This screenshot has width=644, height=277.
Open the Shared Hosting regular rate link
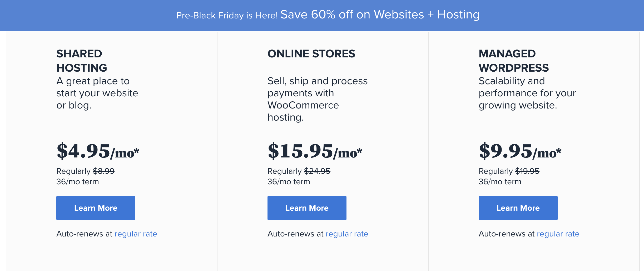(x=136, y=234)
